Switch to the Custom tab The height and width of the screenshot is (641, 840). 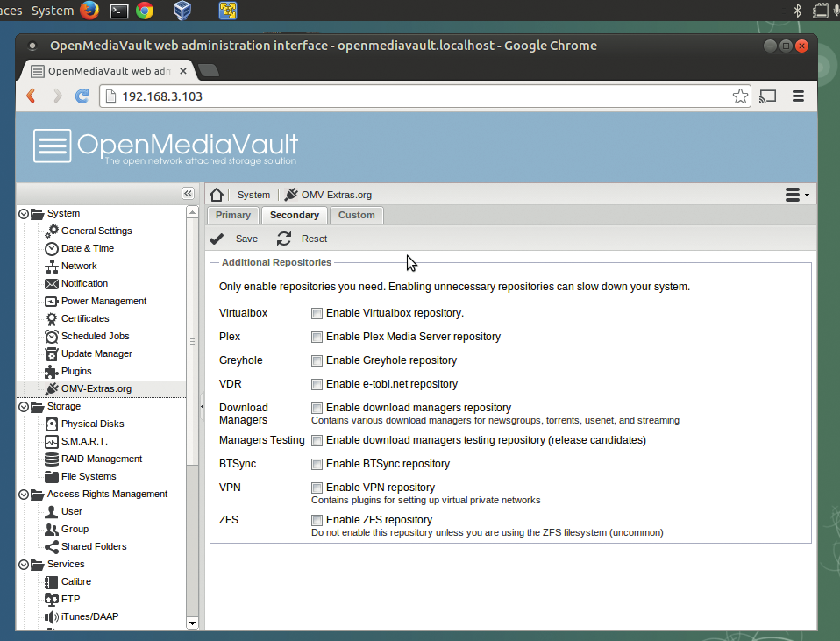point(356,215)
